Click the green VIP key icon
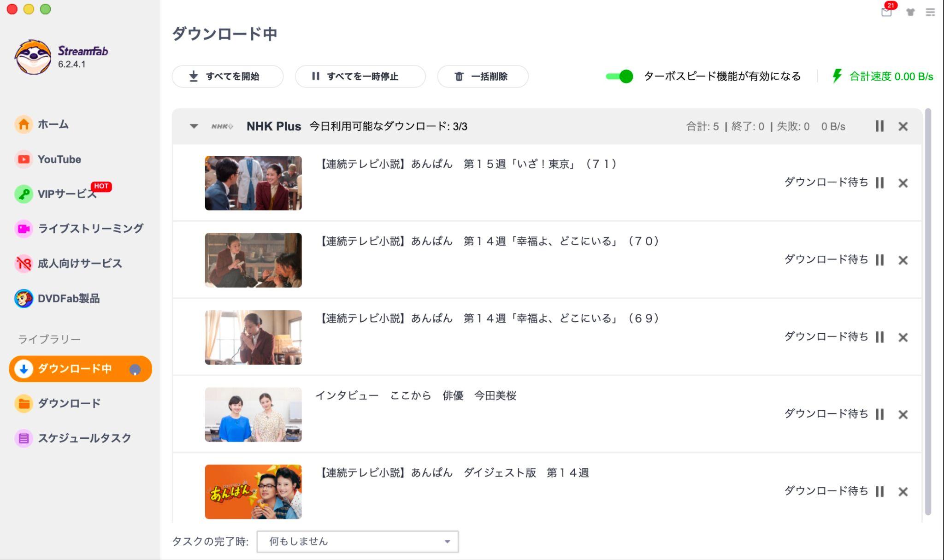The height and width of the screenshot is (560, 944). [24, 194]
